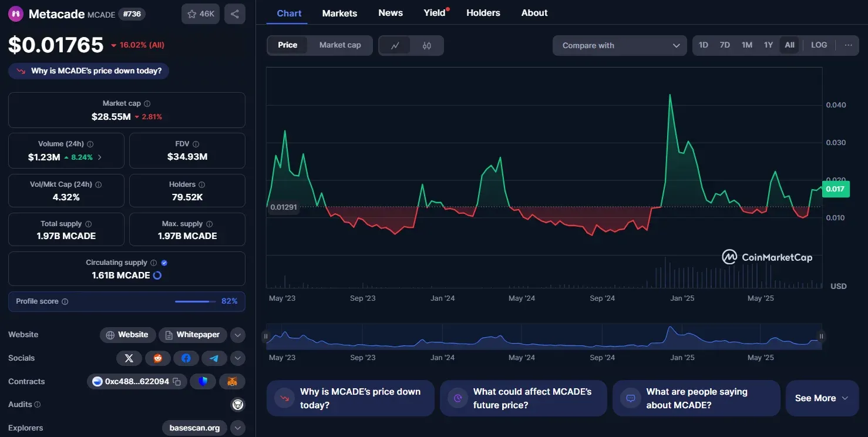Switch chart to Price view
The width and height of the screenshot is (868, 437).
(x=288, y=45)
